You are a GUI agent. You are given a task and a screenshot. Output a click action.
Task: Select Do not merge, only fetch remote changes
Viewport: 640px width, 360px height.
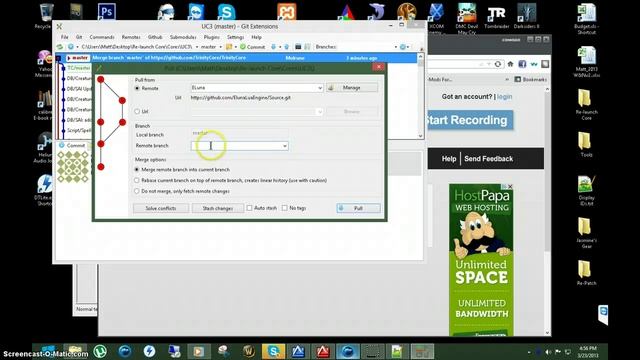point(137,191)
